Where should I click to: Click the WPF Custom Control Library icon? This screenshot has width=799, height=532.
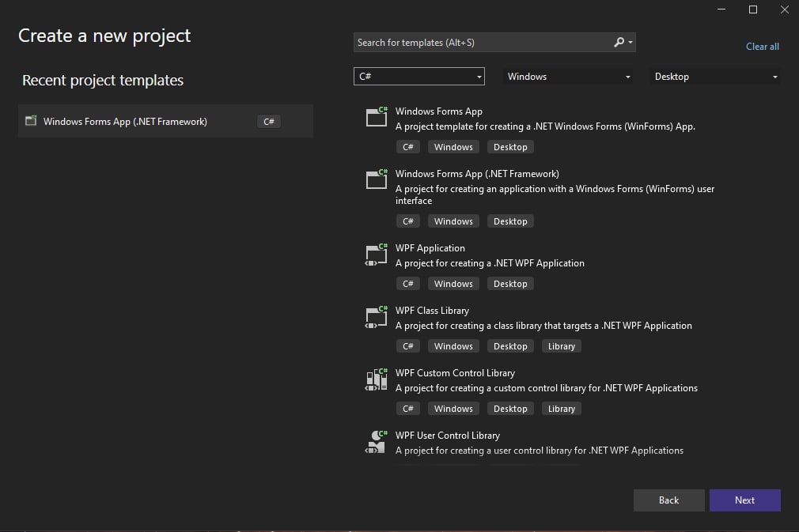(377, 379)
